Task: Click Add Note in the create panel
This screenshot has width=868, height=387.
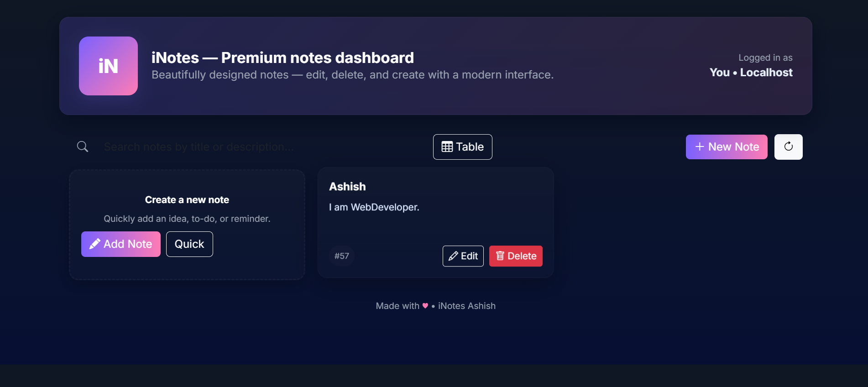Action: 120,244
